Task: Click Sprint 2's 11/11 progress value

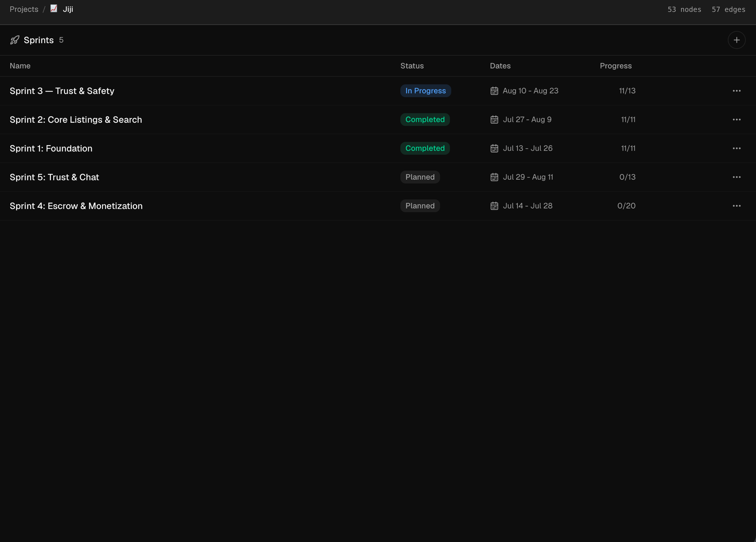Action: (628, 119)
